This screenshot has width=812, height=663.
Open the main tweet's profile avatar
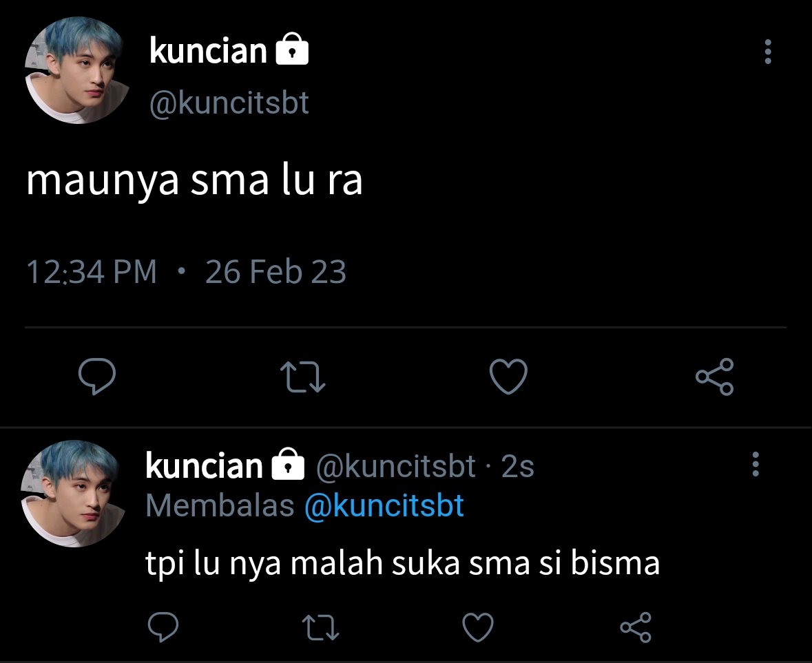point(77,70)
